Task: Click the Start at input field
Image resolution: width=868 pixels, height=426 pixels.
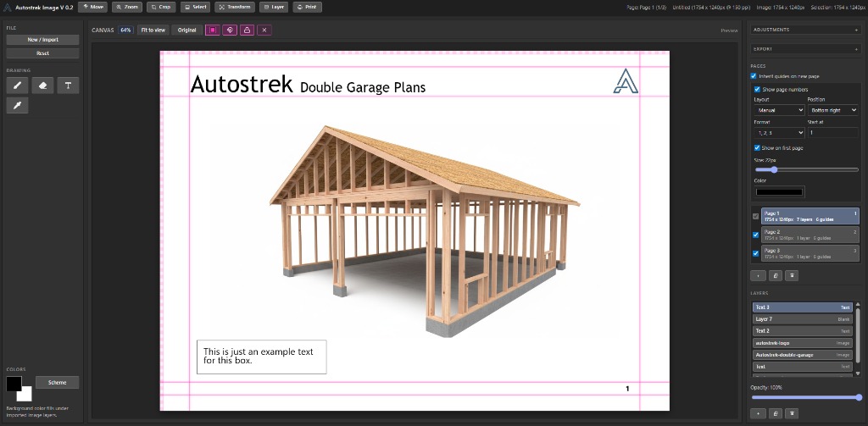Action: pos(832,133)
